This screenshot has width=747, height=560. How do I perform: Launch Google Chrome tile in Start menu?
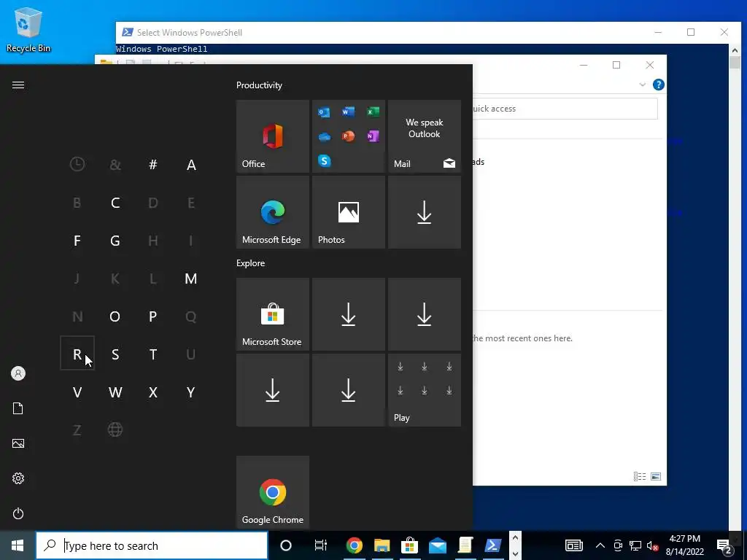[x=273, y=492]
